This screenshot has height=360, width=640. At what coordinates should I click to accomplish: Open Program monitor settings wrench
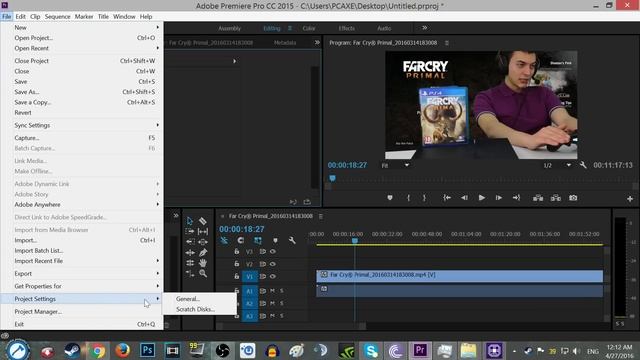click(x=583, y=165)
